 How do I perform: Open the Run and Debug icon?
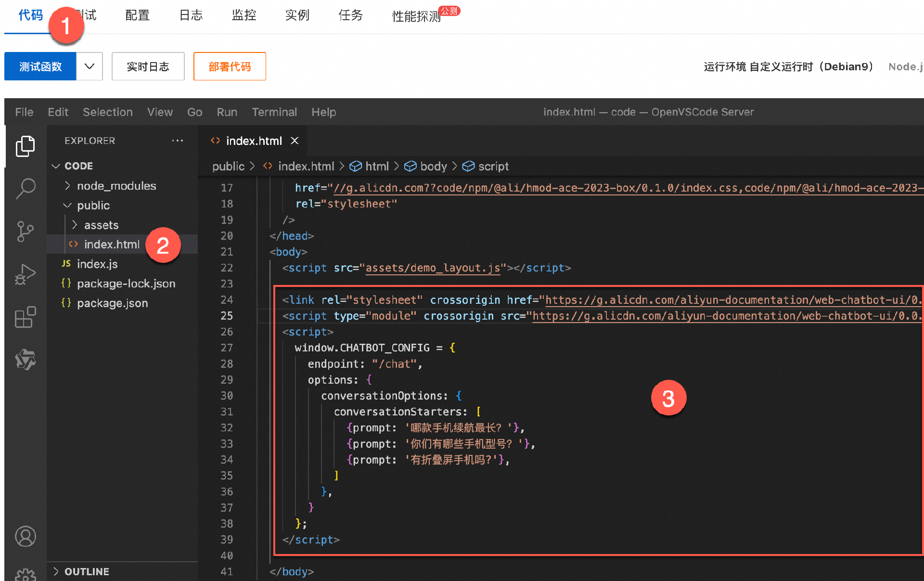point(25,274)
